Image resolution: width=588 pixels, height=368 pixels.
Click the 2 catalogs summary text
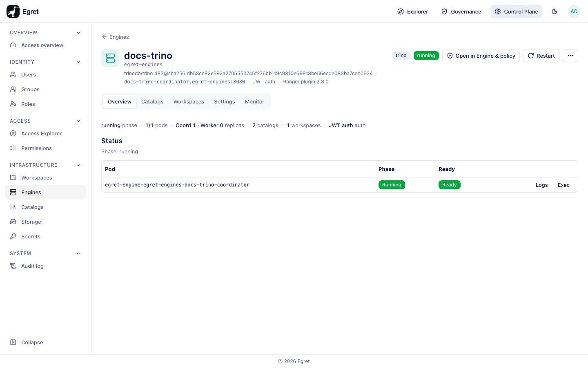pos(265,126)
